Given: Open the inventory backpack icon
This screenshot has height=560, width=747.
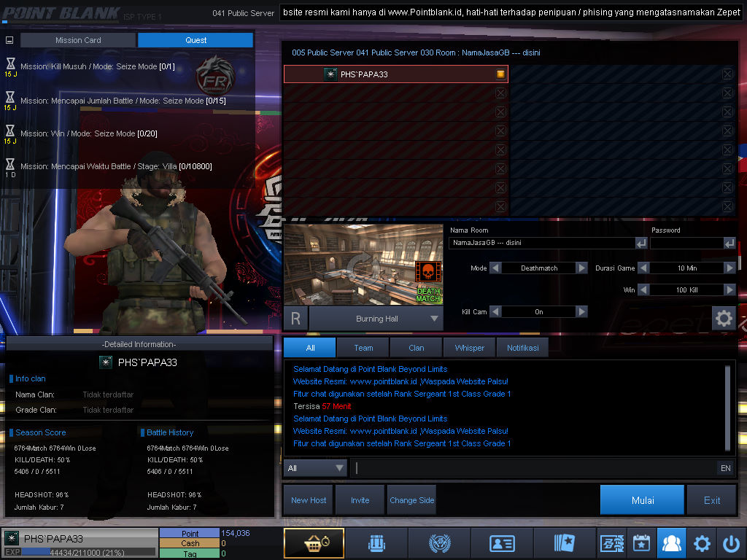Looking at the screenshot, I should pos(376,543).
